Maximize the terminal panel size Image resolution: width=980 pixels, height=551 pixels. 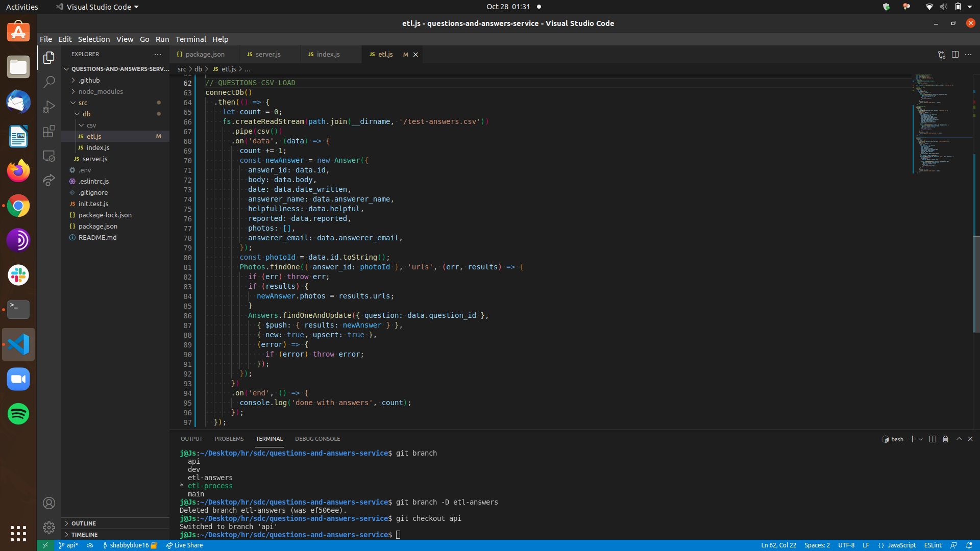coord(959,439)
